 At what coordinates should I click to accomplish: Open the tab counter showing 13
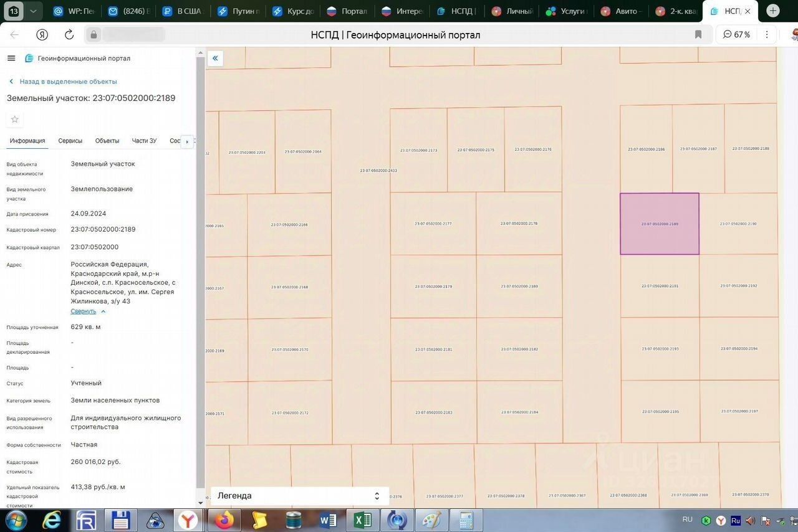pos(14,11)
